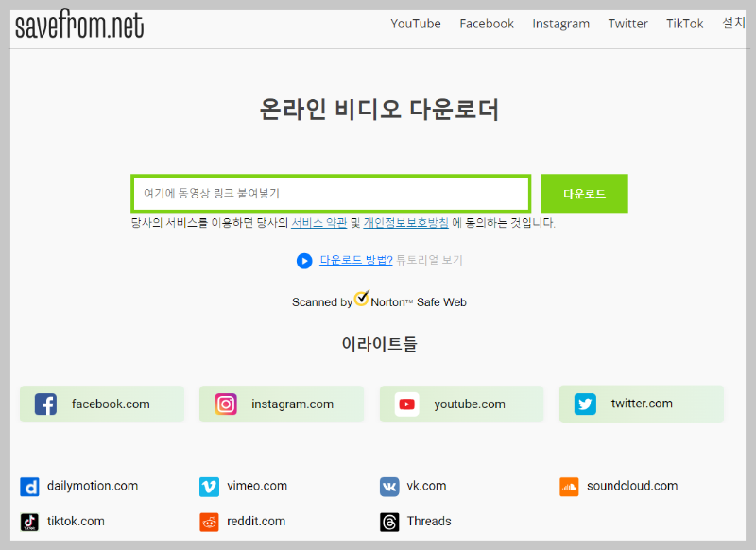Open the TikTok navigation entry
This screenshot has height=550, width=756.
pyautogui.click(x=684, y=24)
